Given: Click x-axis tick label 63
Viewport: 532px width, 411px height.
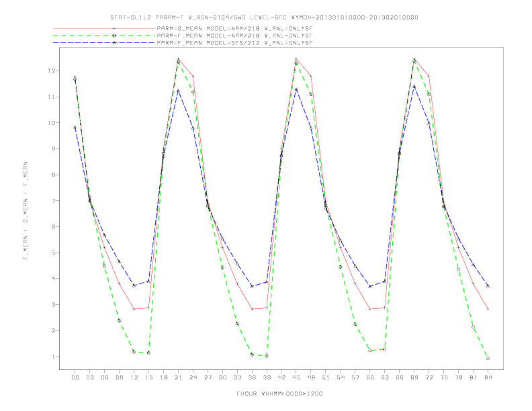Looking at the screenshot, I should coord(385,377).
